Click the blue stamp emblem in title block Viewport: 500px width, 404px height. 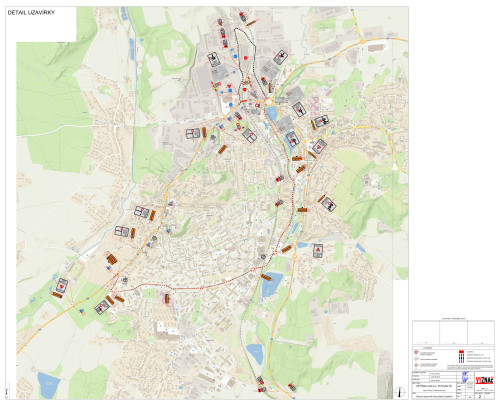(465, 377)
